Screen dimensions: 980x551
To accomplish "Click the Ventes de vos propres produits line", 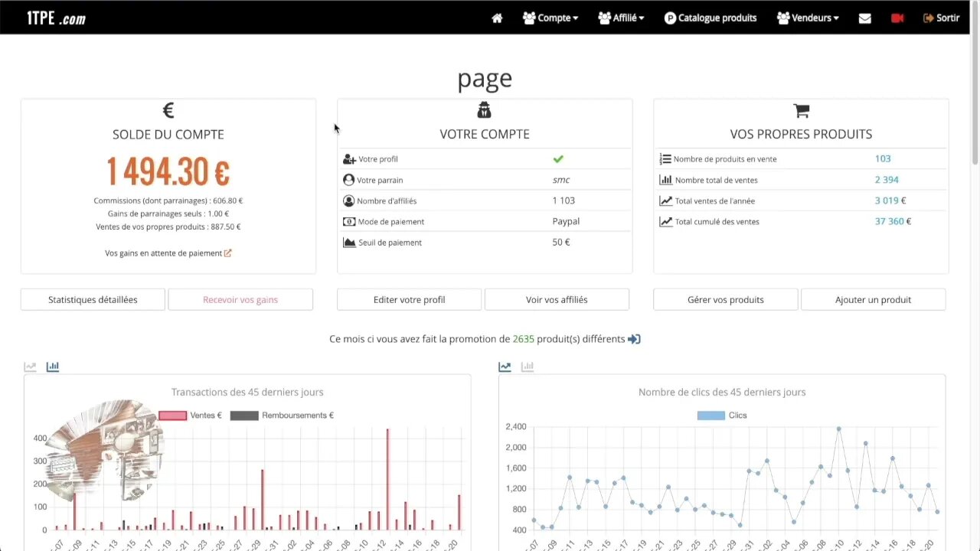I will click(x=168, y=227).
